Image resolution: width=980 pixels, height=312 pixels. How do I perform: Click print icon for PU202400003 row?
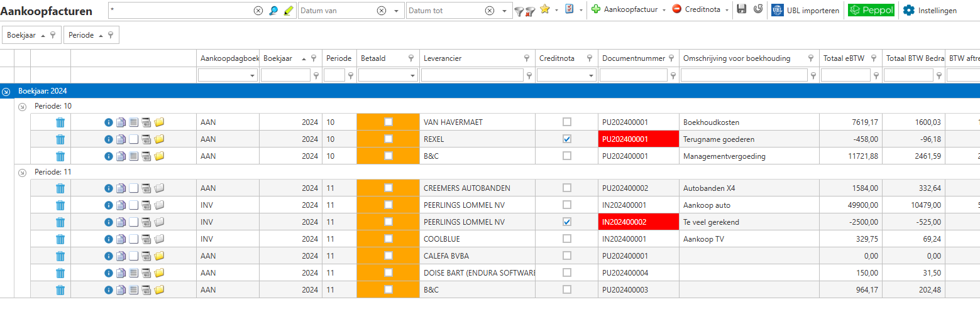146,290
